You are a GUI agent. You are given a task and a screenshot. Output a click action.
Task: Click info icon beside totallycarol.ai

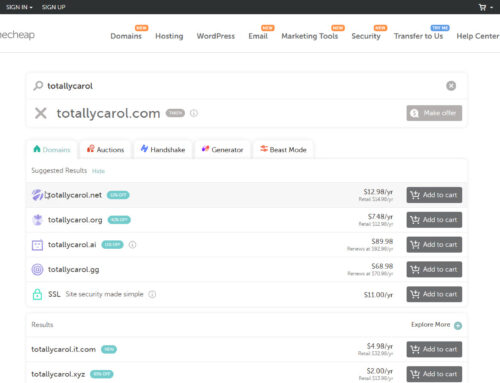132,245
